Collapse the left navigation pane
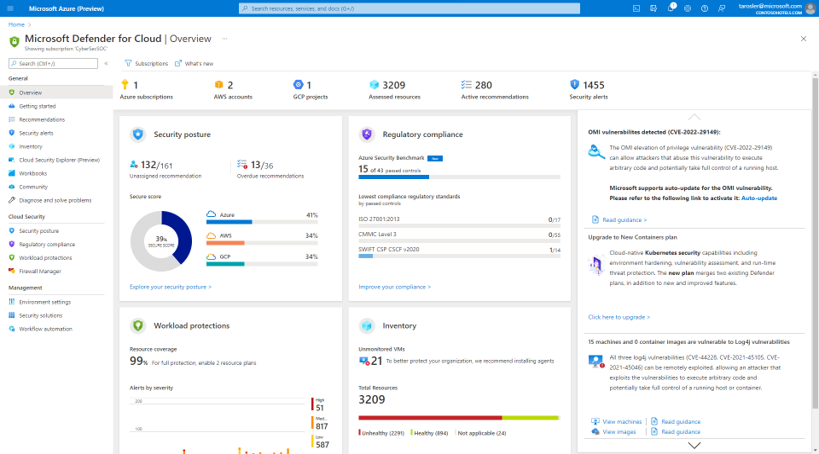This screenshot has width=819, height=454. coord(106,63)
